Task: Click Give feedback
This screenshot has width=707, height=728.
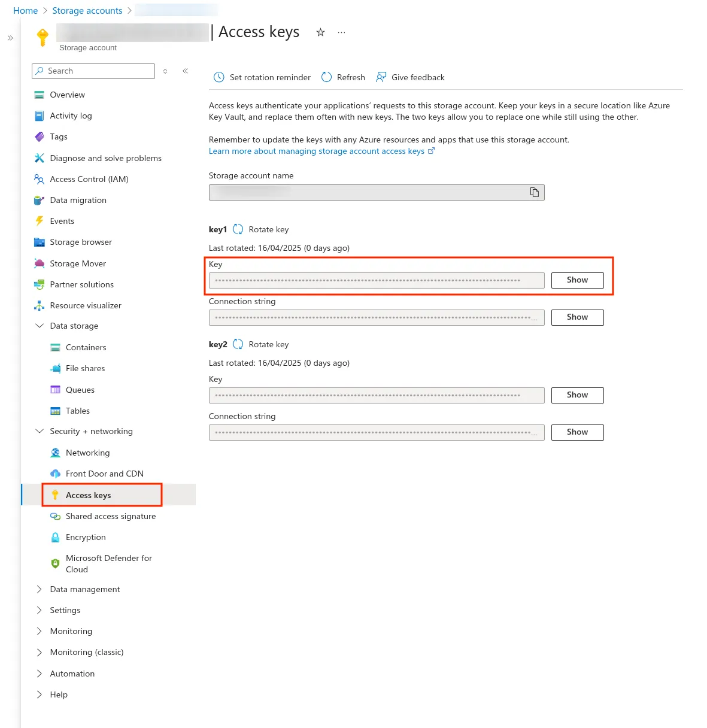Action: (410, 77)
